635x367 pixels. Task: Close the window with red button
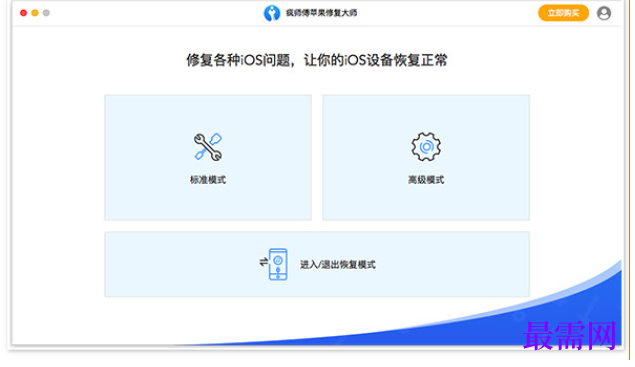[x=23, y=13]
